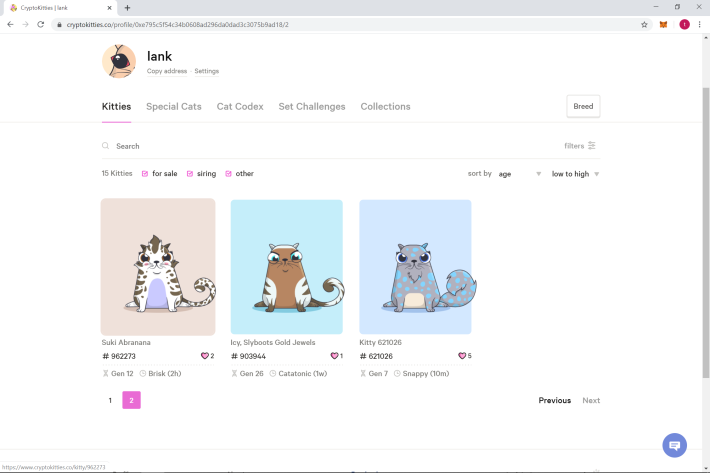This screenshot has height=473, width=710.
Task: Click Catatonic (1w) cooldown clock icon
Action: tap(273, 373)
